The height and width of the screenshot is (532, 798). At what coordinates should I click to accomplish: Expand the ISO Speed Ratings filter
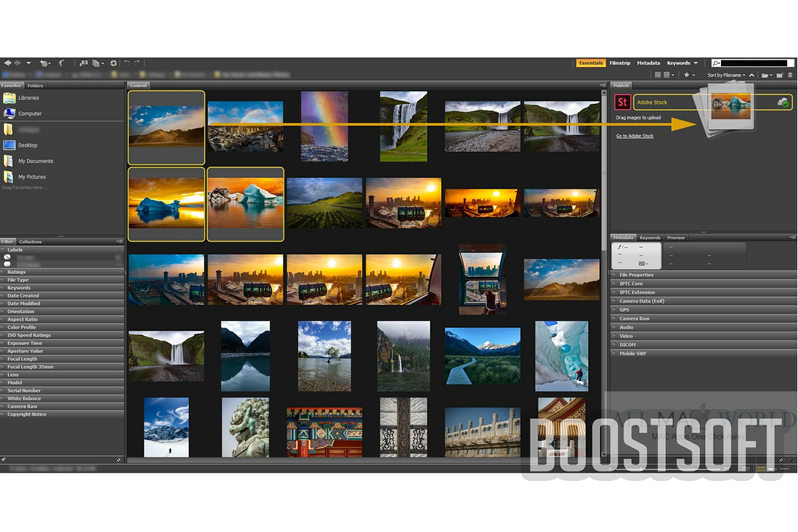[x=62, y=335]
